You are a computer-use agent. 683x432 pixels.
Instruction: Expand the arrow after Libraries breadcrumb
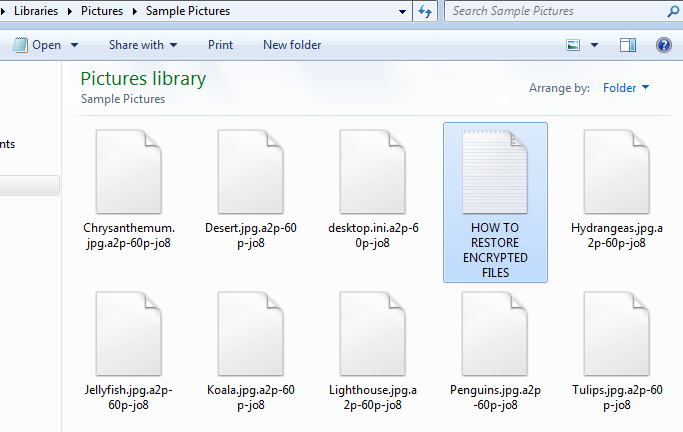pyautogui.click(x=70, y=11)
